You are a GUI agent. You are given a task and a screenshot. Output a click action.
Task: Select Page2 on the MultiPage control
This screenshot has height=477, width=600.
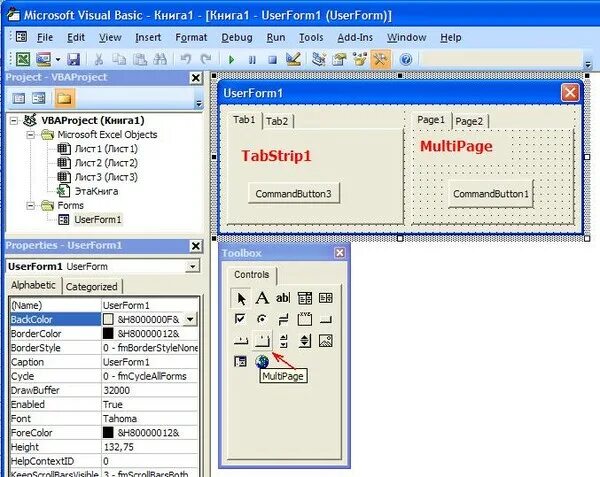pos(469,121)
